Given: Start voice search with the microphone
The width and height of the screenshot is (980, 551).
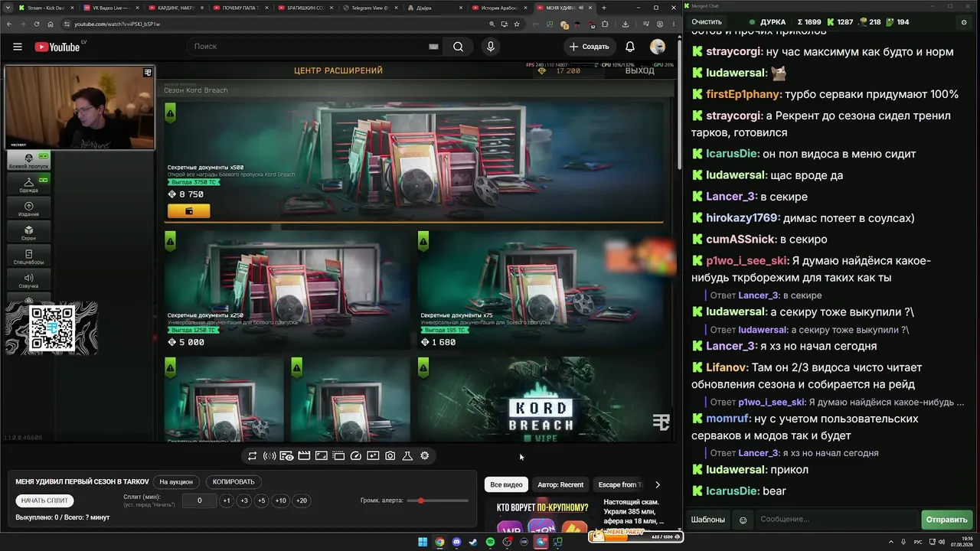Looking at the screenshot, I should click(x=491, y=47).
